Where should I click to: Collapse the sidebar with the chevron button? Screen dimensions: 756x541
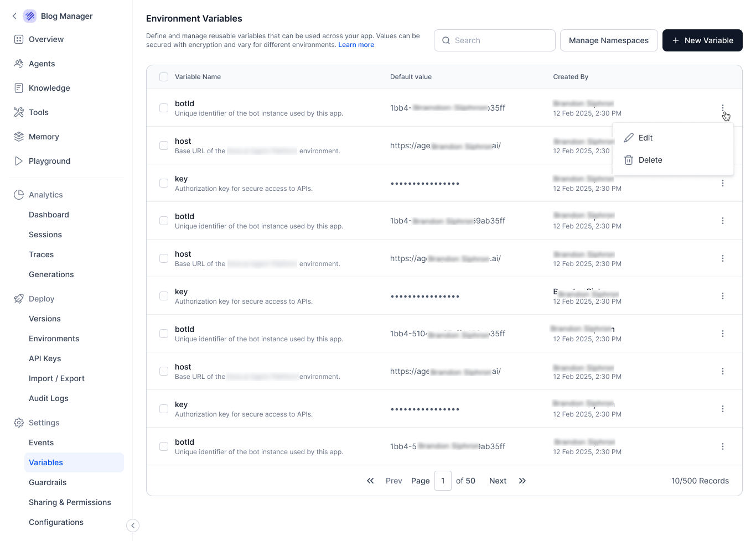(133, 526)
